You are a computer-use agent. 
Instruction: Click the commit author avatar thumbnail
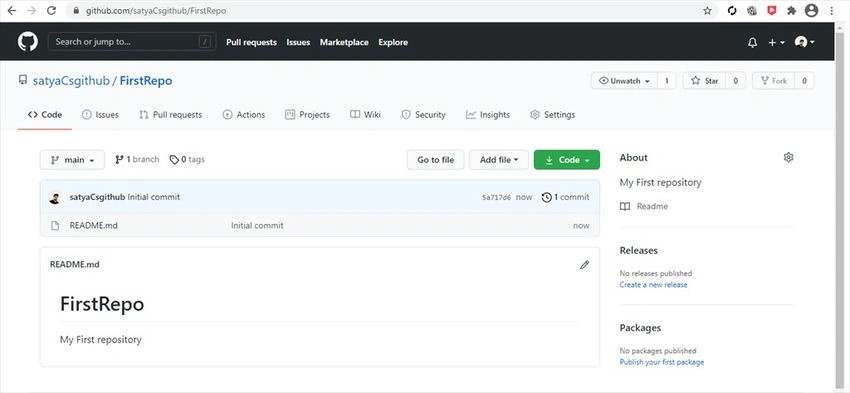(x=55, y=197)
